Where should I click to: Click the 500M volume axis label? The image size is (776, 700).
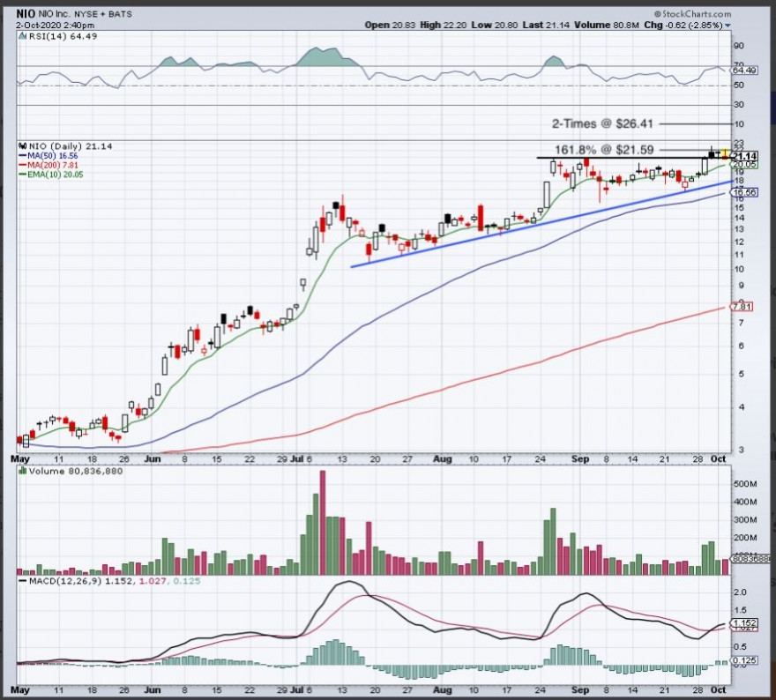click(745, 484)
